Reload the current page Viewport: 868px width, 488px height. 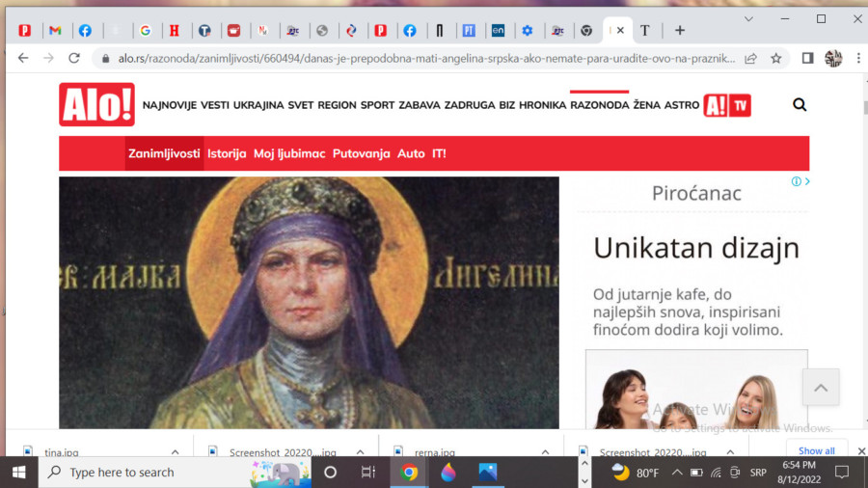coord(74,58)
